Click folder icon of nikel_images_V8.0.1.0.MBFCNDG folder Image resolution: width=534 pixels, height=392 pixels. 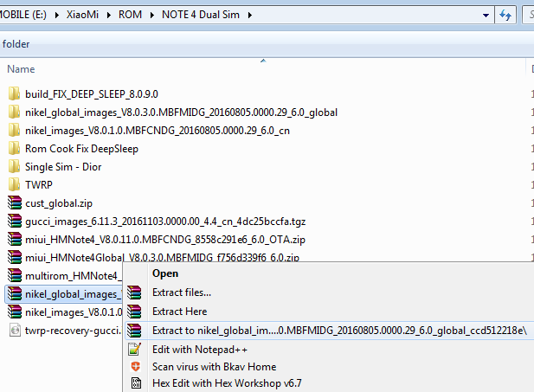[x=15, y=130]
